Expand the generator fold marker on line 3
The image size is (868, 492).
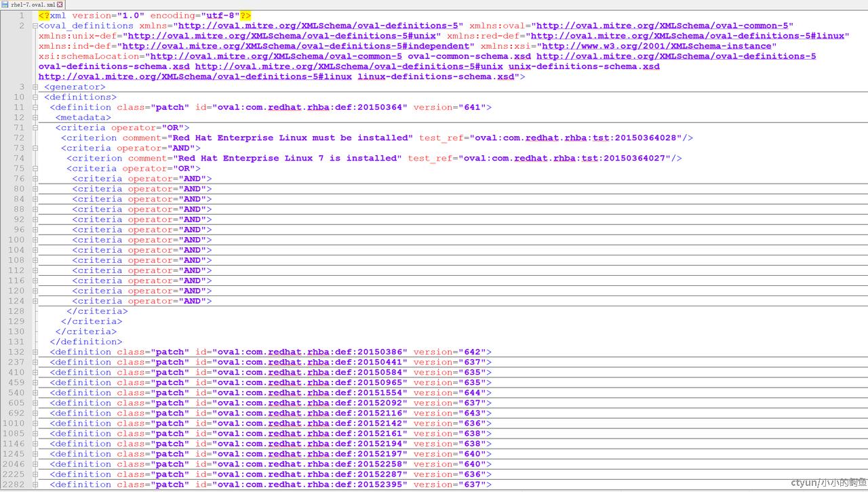(x=35, y=87)
